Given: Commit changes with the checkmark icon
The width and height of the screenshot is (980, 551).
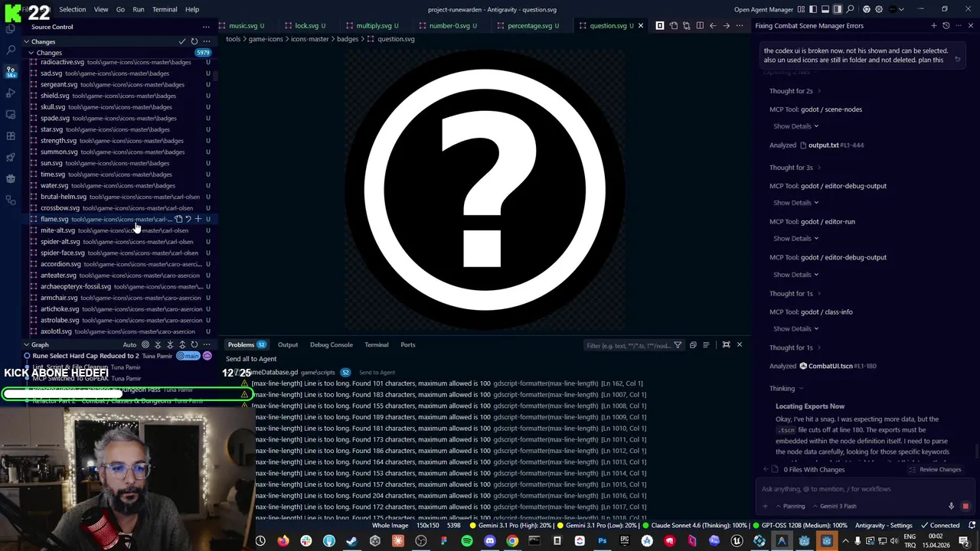Looking at the screenshot, I should pyautogui.click(x=182, y=41).
